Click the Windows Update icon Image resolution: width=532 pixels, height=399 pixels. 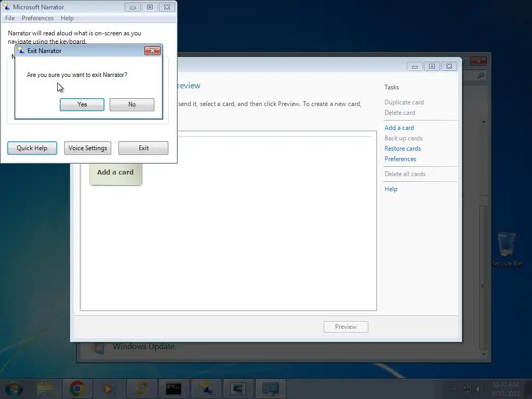99,348
